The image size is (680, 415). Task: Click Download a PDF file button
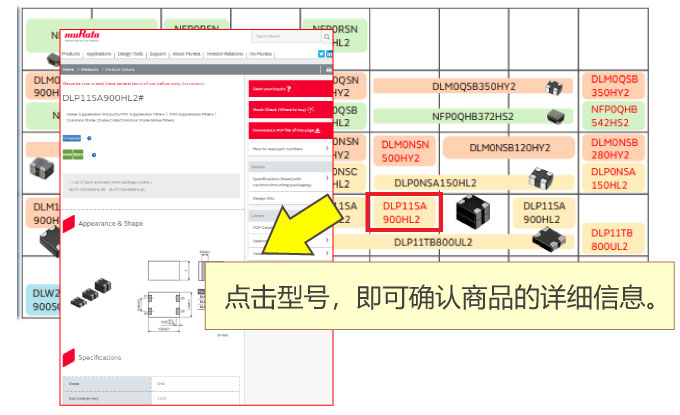point(288,130)
